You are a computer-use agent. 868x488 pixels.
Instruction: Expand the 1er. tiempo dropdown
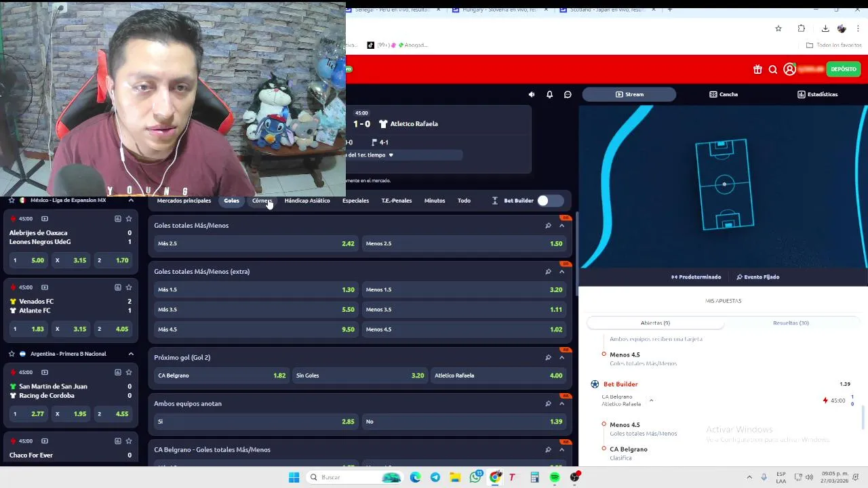(391, 155)
